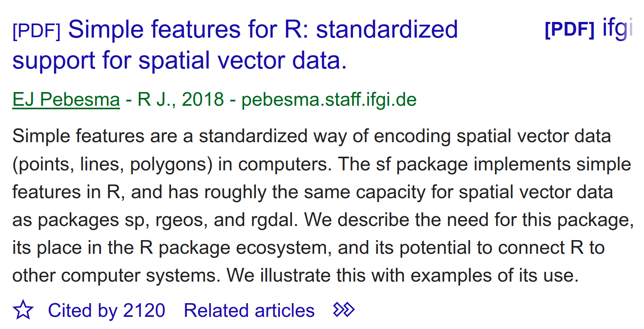644x329 pixels.
Task: Show Related articles for this paper
Action: click(x=249, y=311)
